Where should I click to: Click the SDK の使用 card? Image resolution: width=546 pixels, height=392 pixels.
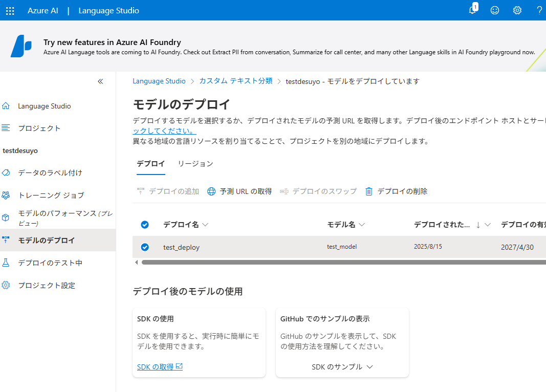[x=199, y=342]
